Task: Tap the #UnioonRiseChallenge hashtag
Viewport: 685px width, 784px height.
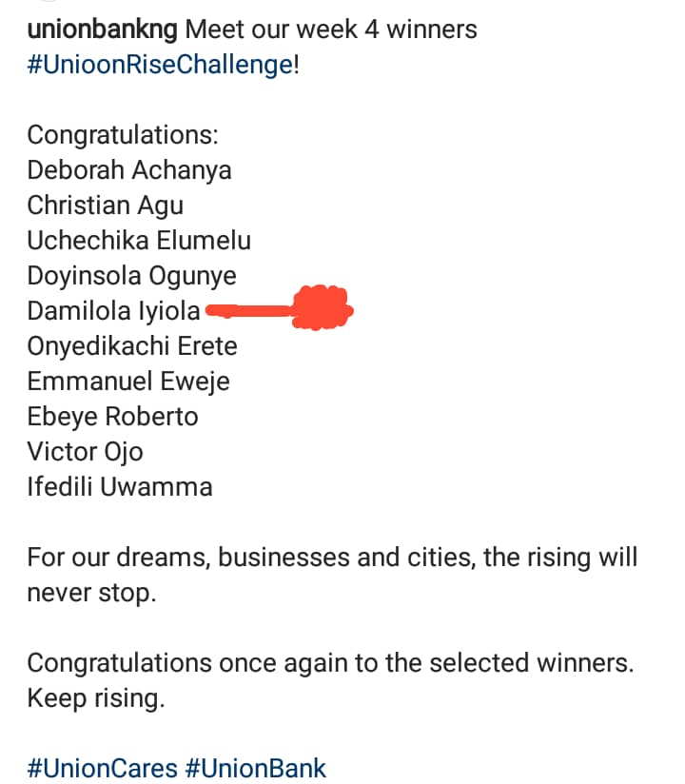Action: click(162, 65)
